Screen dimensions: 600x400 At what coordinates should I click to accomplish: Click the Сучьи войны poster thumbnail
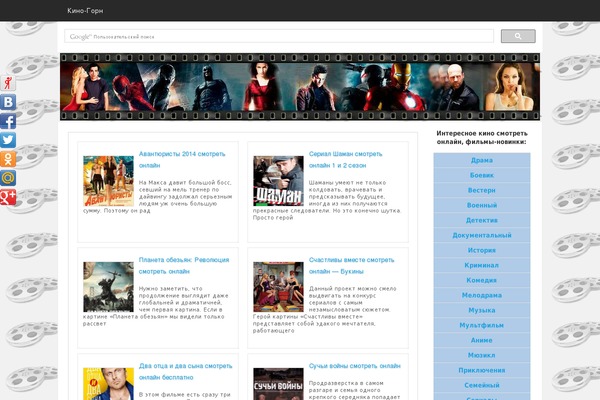tap(278, 384)
